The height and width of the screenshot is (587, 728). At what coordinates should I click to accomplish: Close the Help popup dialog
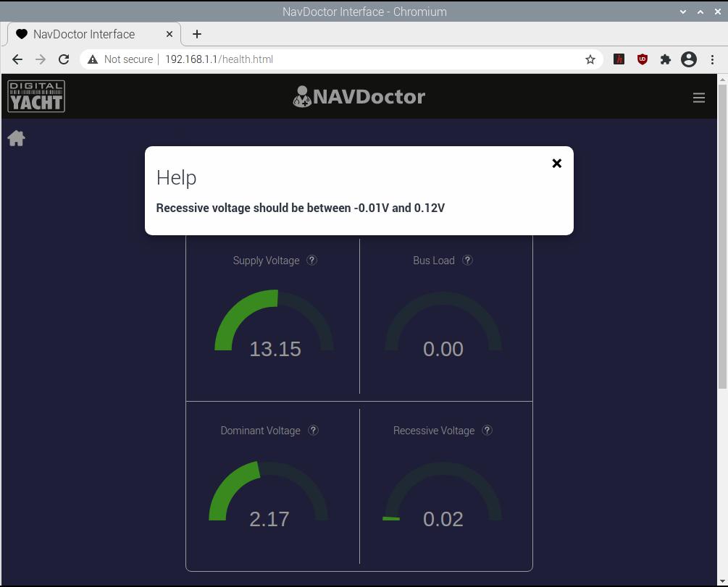coord(556,164)
